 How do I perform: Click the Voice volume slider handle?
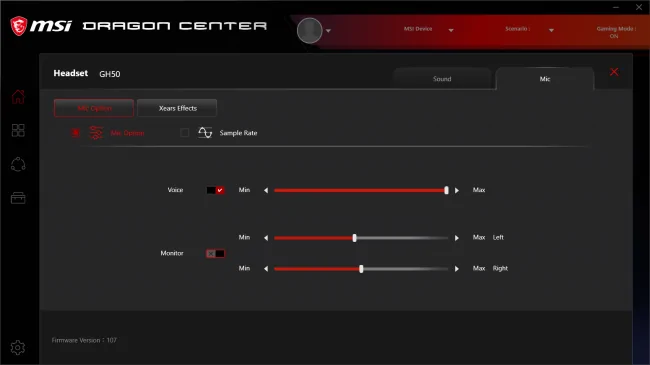pyautogui.click(x=446, y=190)
